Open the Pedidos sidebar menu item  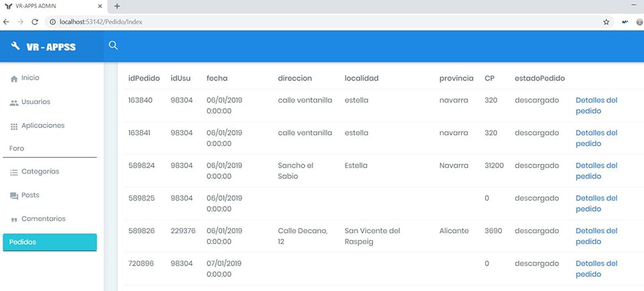[x=50, y=242]
